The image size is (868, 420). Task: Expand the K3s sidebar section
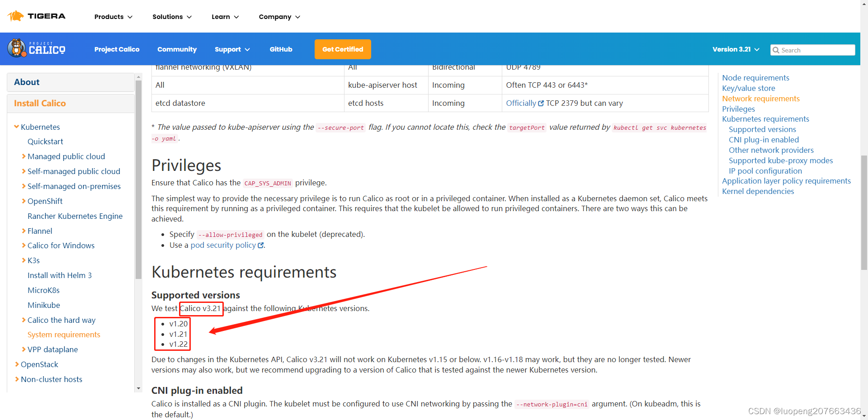[24, 260]
